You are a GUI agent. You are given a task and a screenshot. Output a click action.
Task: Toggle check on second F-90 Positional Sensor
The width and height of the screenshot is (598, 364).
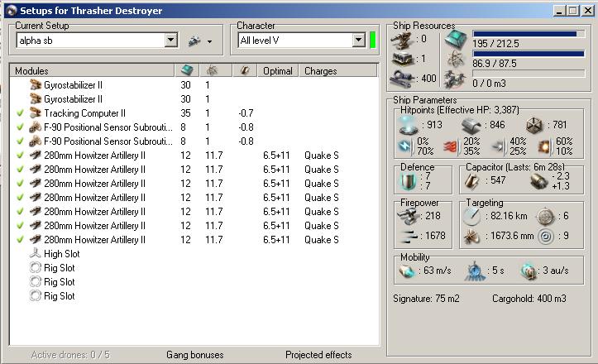(20, 141)
